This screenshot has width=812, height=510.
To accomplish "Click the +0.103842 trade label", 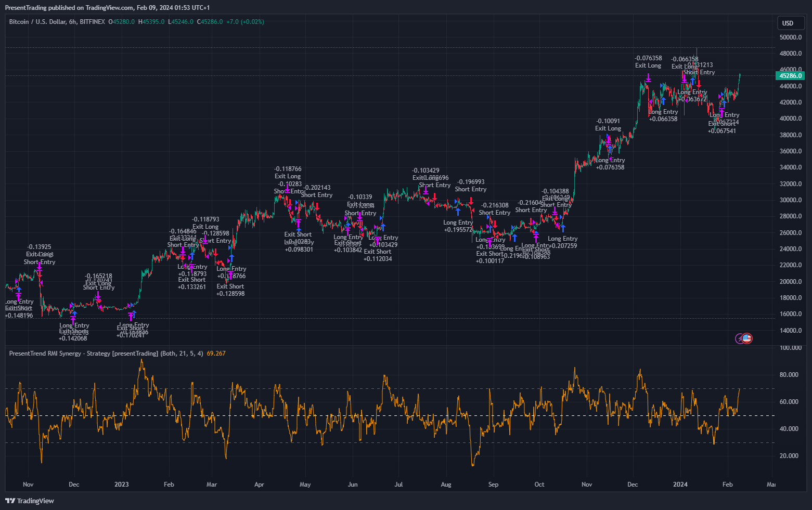I will pyautogui.click(x=348, y=250).
